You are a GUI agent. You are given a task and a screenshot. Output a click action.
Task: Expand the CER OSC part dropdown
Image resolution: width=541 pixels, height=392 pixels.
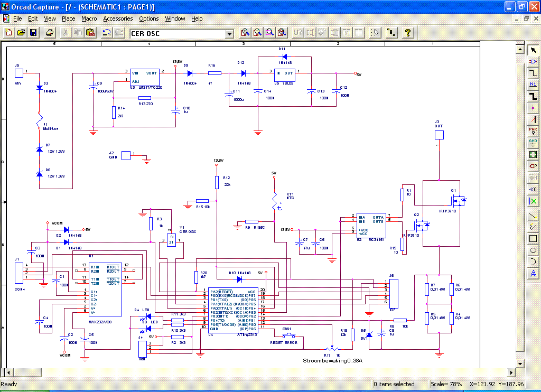[229, 34]
